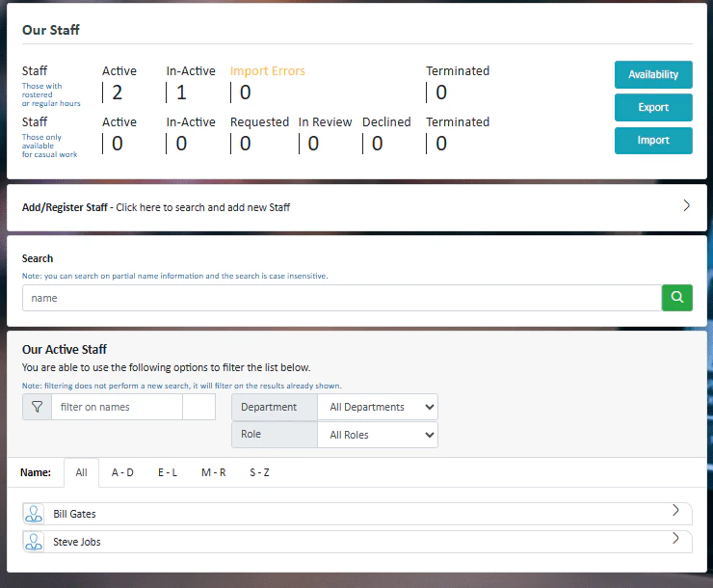Click casual staff In-Active count 0
Viewport: 713px width, 588px height.
181,144
